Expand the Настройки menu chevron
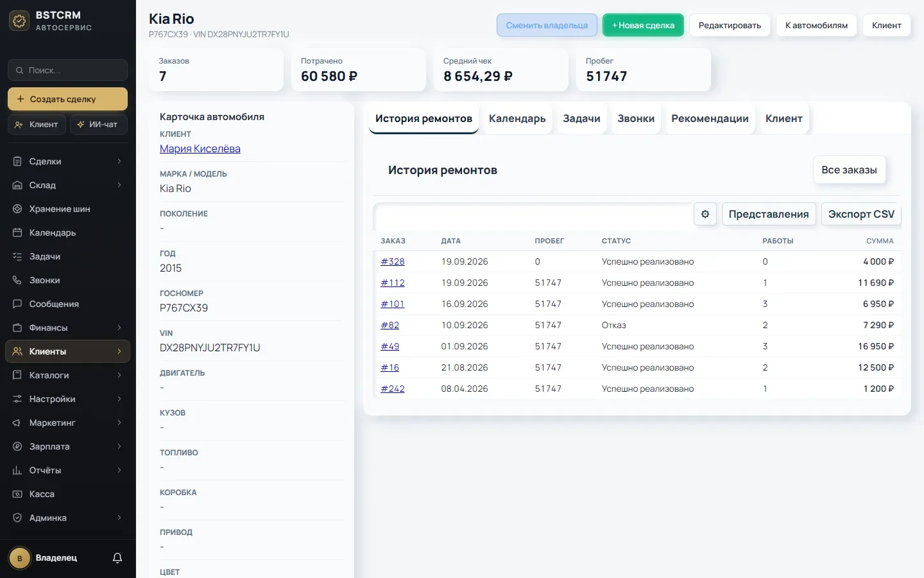Viewport: 924px width, 578px height. (x=119, y=399)
